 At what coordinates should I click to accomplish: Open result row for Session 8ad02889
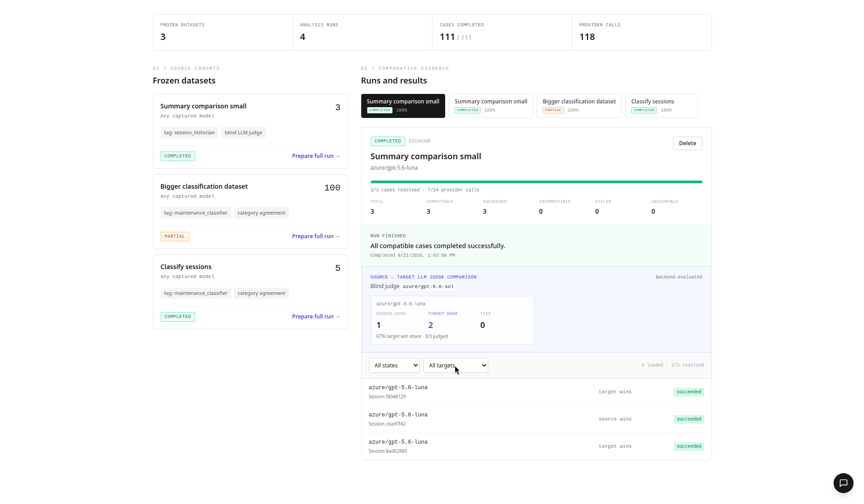536,446
